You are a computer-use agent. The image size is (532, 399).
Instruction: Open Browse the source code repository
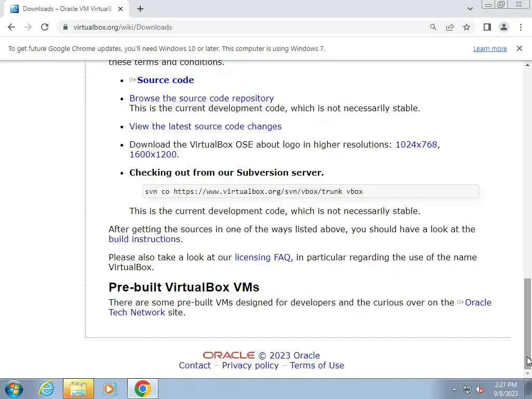202,98
